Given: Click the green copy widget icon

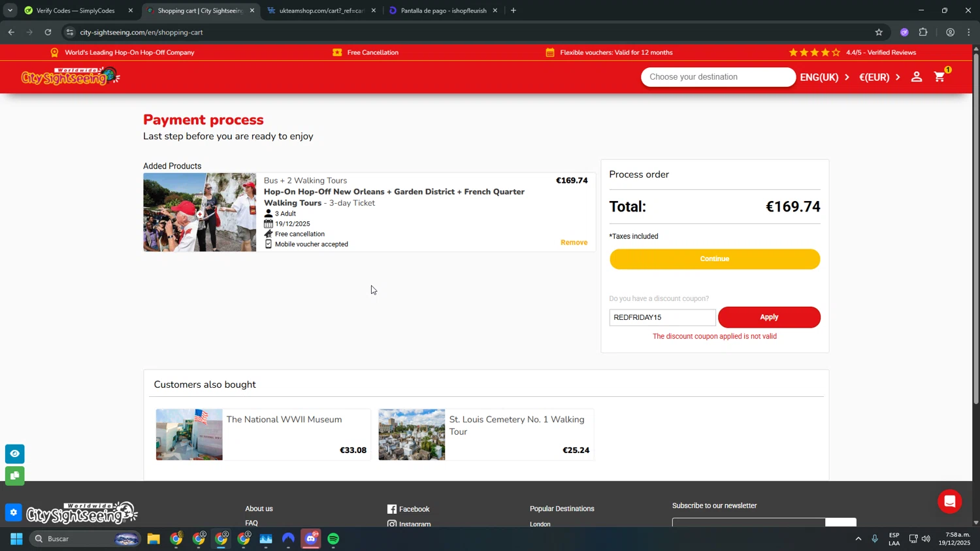Looking at the screenshot, I should pos(14,476).
